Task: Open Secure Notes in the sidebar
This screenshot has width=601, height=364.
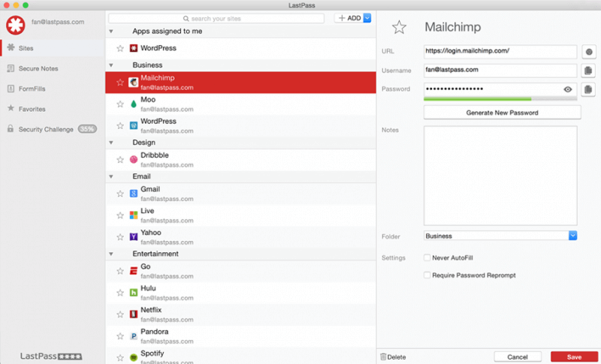Action: point(38,68)
